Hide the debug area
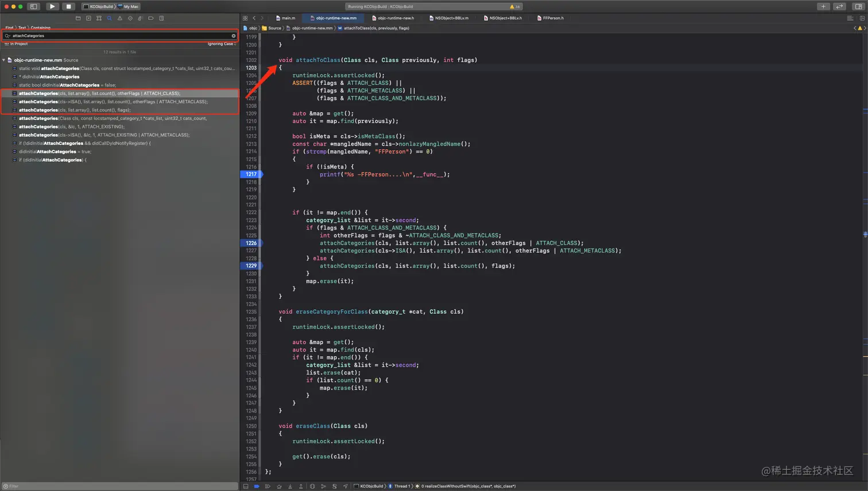This screenshot has height=491, width=868. click(x=246, y=486)
